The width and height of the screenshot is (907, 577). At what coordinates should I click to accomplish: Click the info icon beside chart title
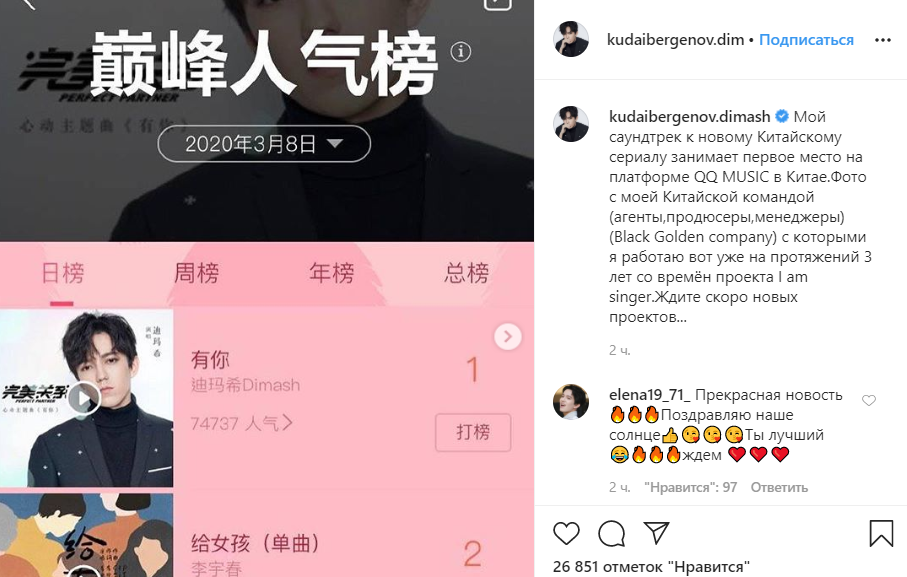tap(460, 52)
